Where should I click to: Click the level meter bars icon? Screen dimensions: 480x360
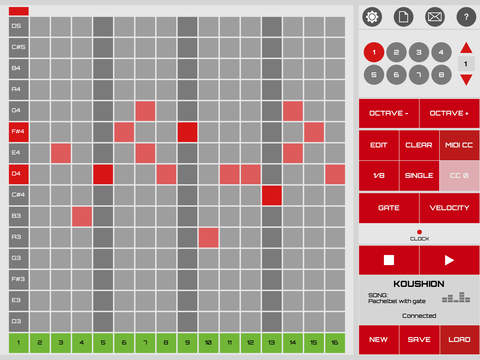(x=456, y=297)
